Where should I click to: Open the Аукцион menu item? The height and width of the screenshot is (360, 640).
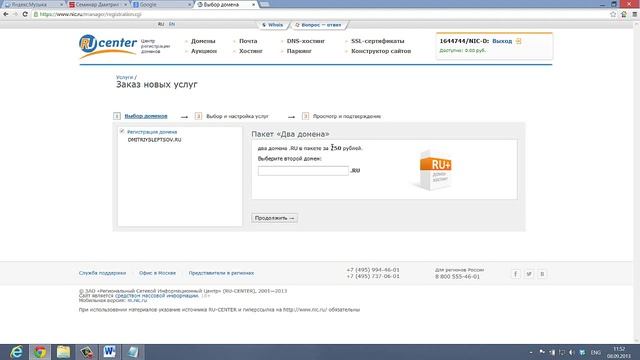click(204, 51)
